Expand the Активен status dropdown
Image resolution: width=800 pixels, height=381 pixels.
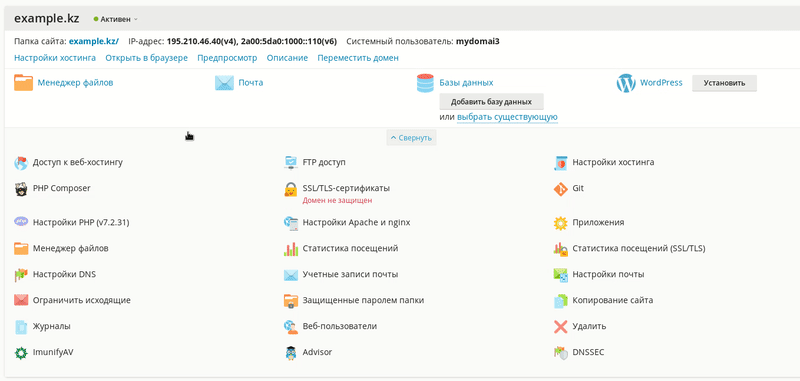click(116, 19)
